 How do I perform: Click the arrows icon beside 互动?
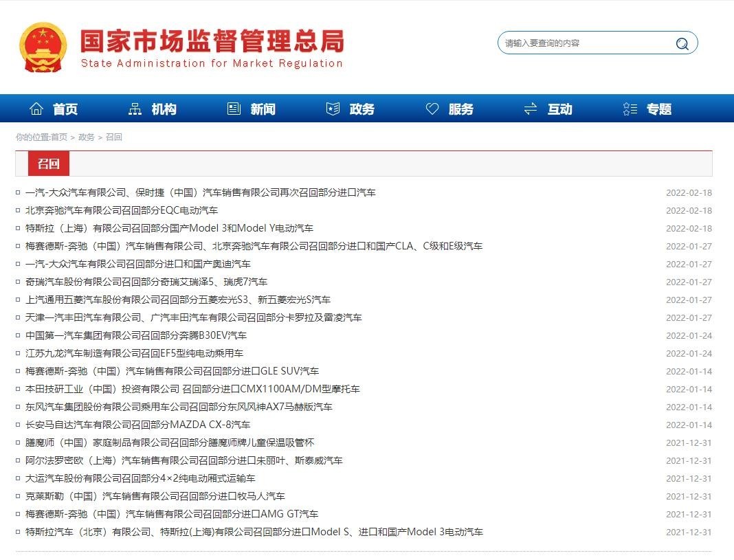[x=531, y=109]
